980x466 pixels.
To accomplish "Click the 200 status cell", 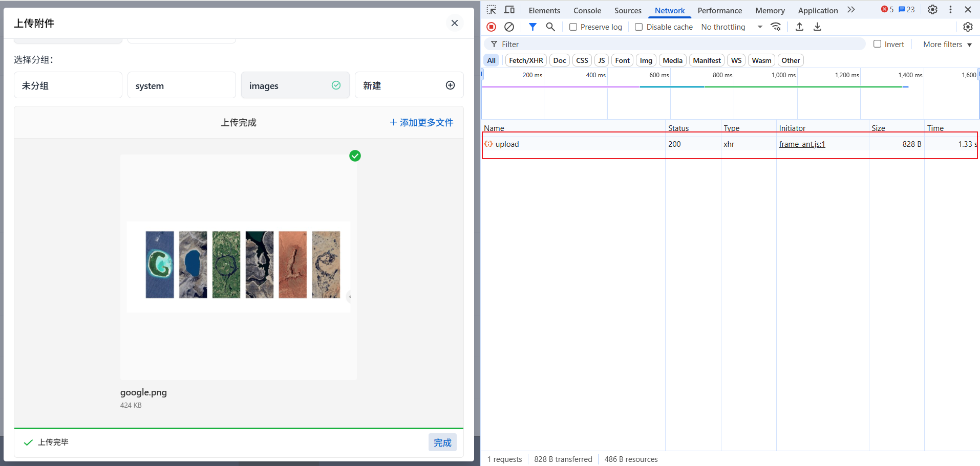I will coord(693,144).
